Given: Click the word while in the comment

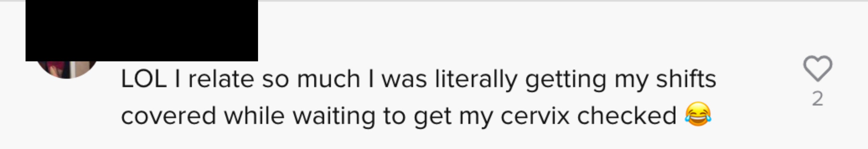Looking at the screenshot, I should (254, 115).
